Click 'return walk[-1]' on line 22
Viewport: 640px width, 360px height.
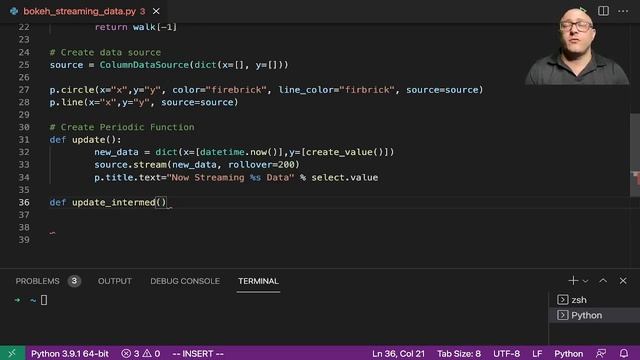click(136, 27)
